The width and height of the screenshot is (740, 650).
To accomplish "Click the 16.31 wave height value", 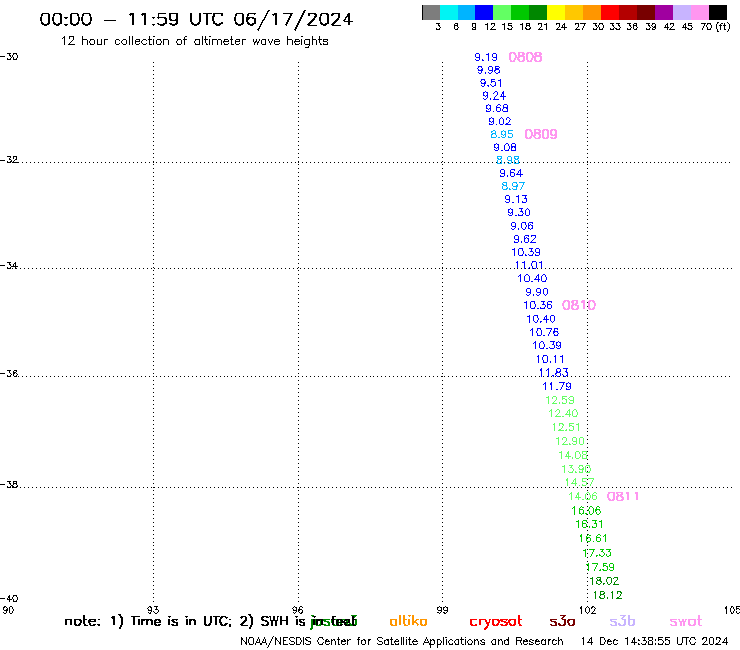I will pos(589,524).
